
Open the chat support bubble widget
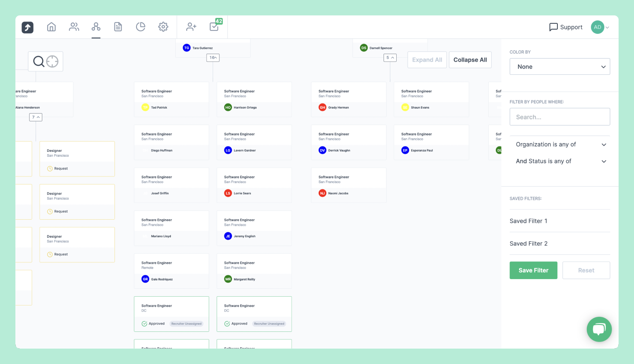click(599, 329)
